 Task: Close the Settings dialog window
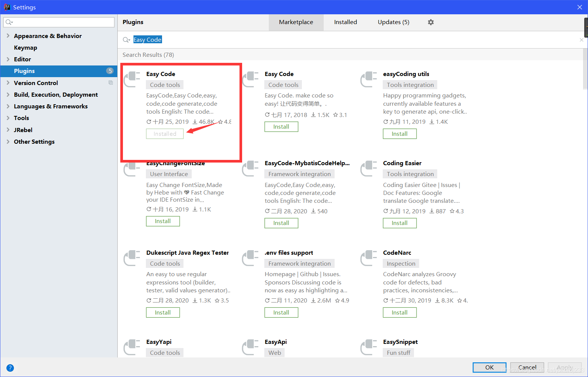[x=579, y=7]
